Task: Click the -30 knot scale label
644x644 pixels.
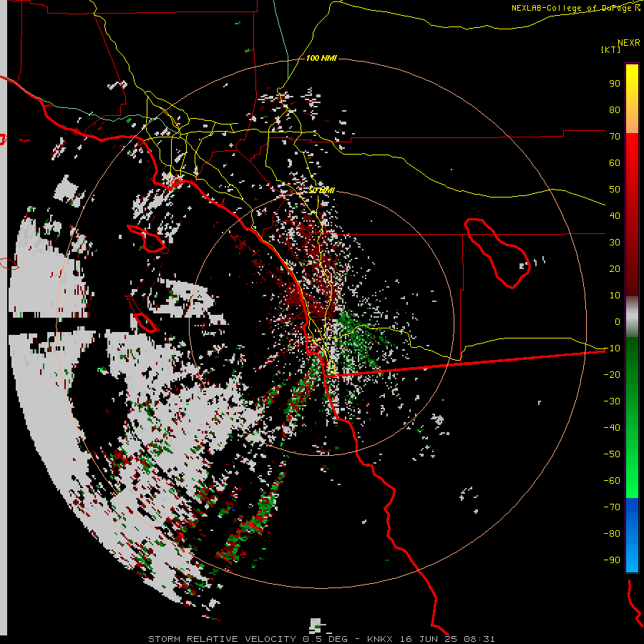Action: coord(612,401)
